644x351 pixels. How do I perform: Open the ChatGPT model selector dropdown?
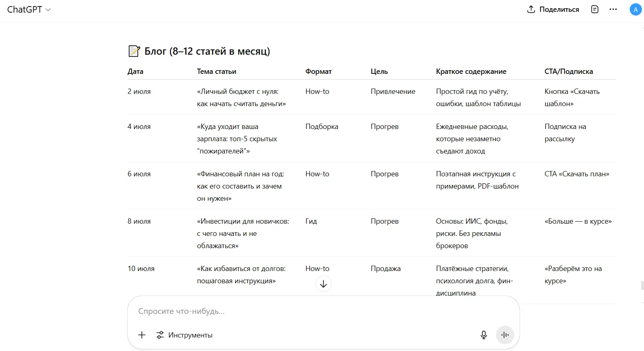pyautogui.click(x=29, y=9)
